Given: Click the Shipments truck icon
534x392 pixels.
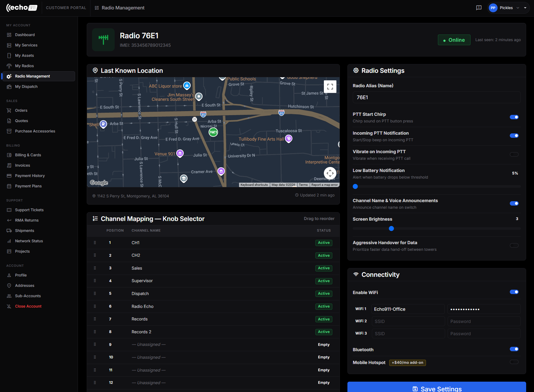Looking at the screenshot, I should coord(9,231).
